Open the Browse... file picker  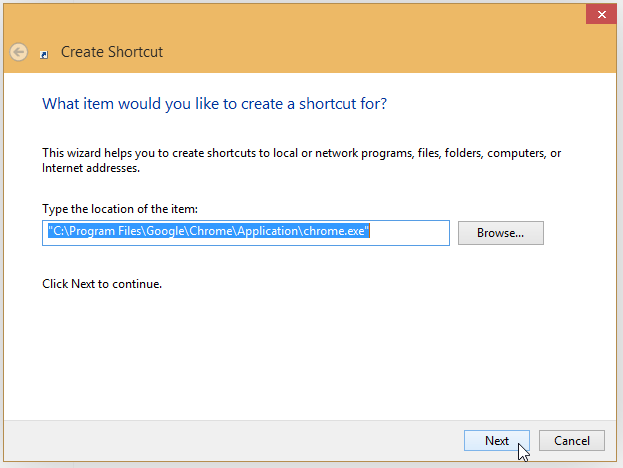pos(501,233)
